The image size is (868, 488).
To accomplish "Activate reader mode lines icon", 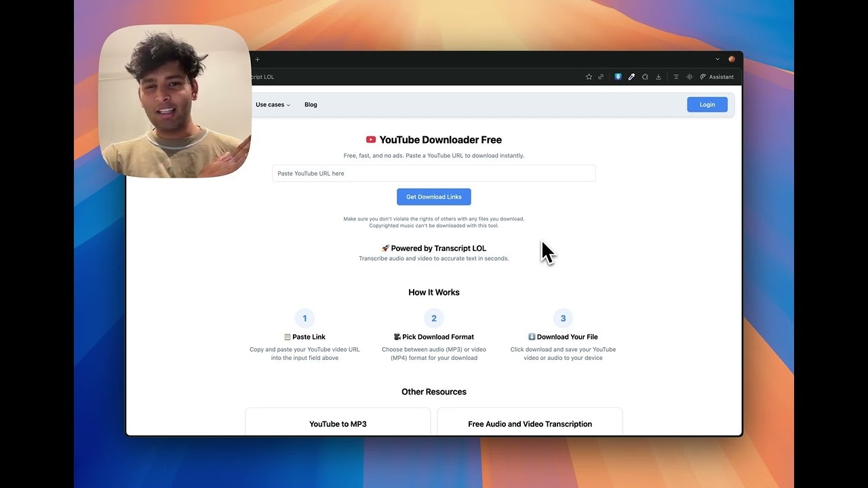I will point(676,77).
